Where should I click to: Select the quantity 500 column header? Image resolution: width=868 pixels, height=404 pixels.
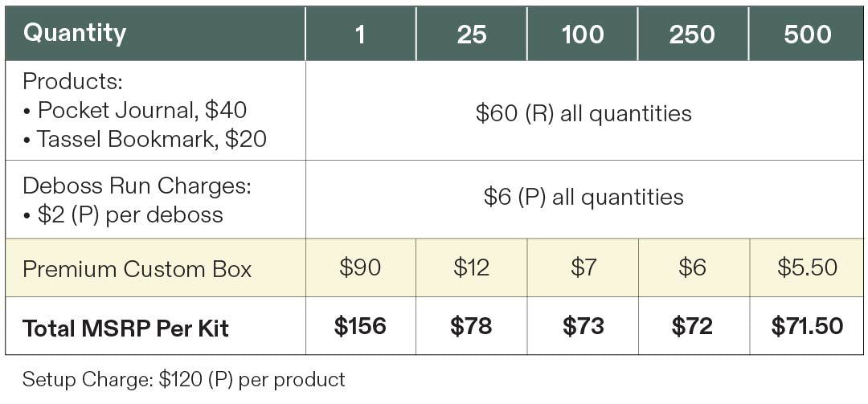[807, 33]
